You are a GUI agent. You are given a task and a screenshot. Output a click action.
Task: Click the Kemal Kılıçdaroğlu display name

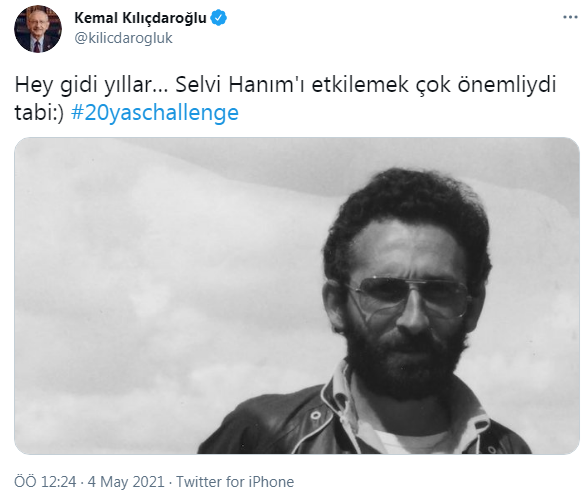[140, 18]
